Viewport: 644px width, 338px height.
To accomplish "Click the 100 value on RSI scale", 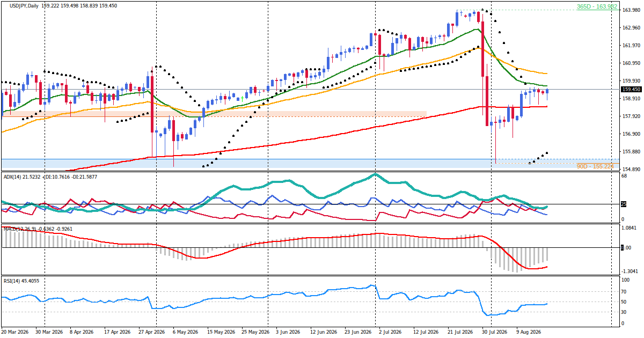I will [626, 280].
